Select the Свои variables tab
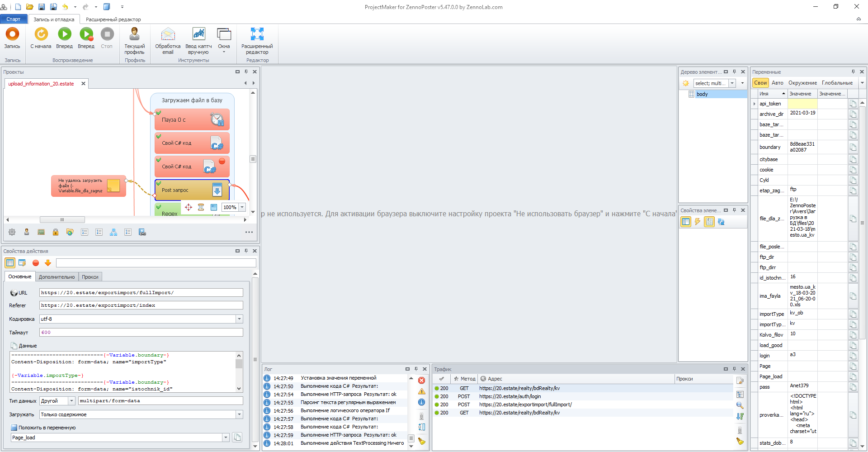 [x=760, y=83]
